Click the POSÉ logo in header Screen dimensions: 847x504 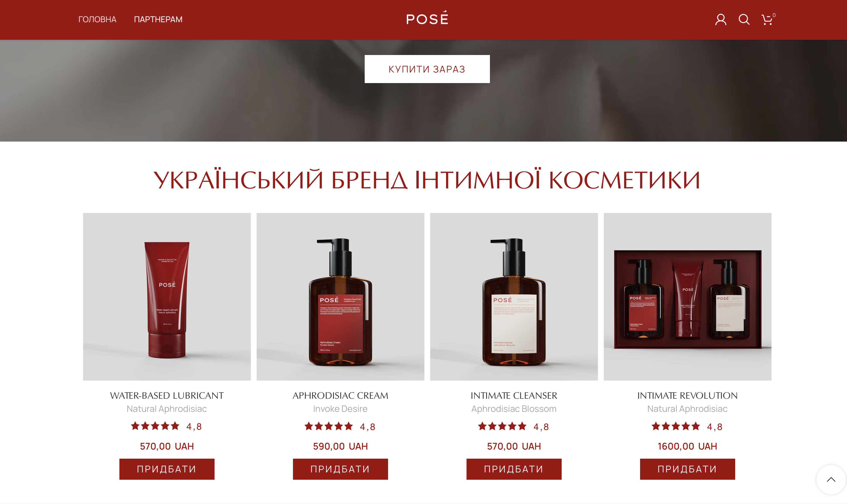point(427,18)
